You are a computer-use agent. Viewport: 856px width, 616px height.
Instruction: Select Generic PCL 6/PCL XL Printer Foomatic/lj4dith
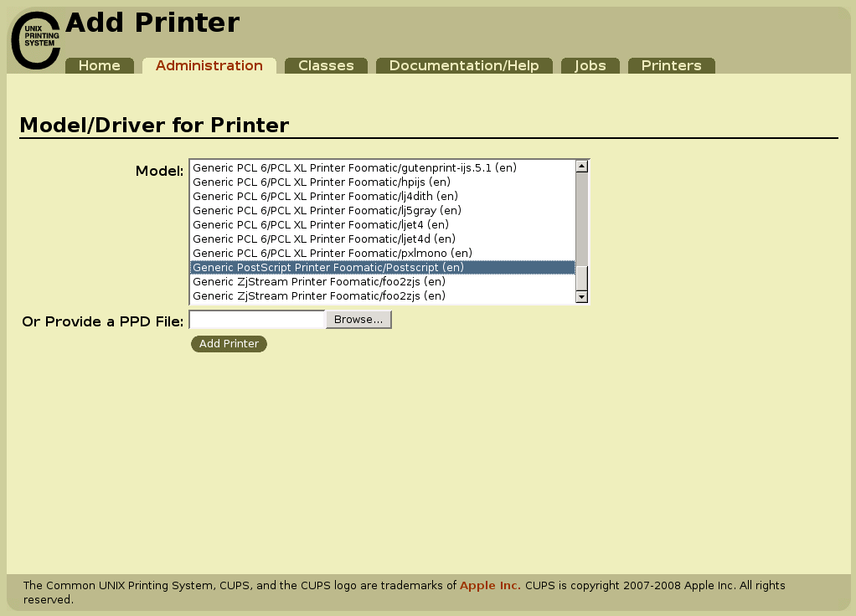tap(325, 196)
